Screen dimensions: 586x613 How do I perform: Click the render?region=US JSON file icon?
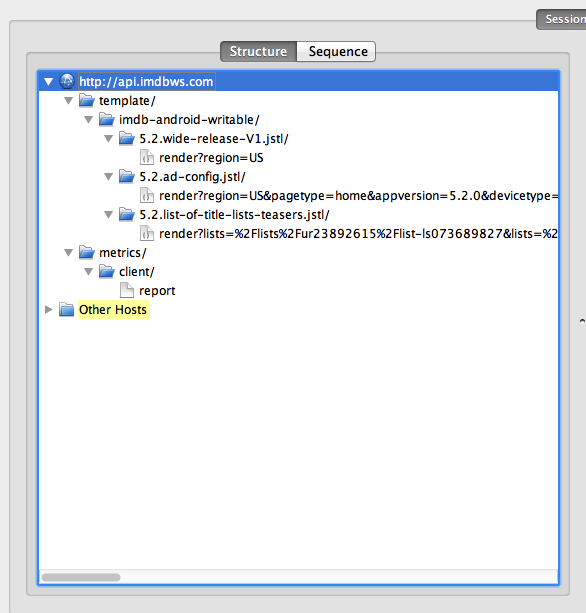pos(147,158)
